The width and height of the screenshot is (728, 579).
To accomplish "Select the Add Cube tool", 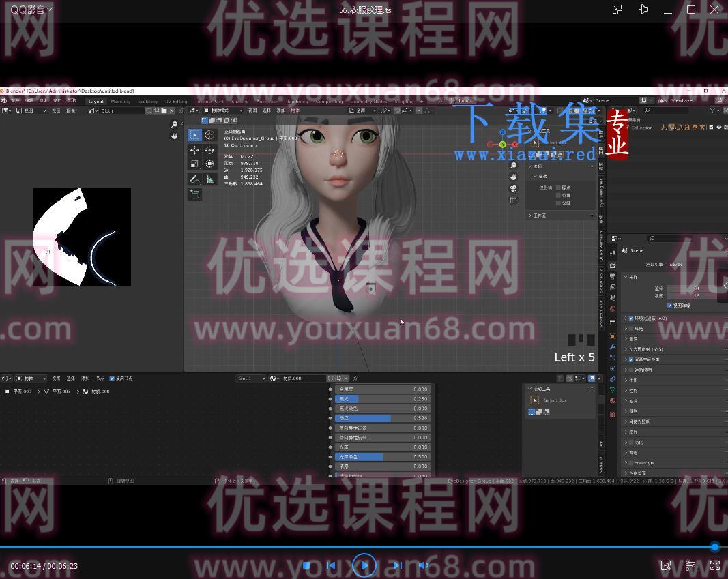I will [194, 194].
